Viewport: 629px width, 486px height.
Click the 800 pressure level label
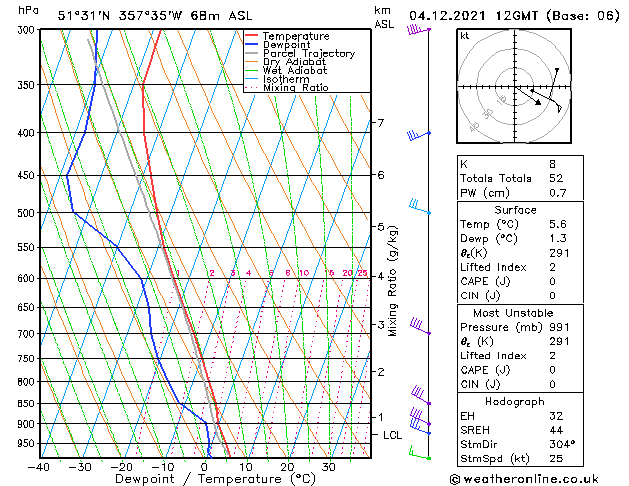tap(28, 382)
